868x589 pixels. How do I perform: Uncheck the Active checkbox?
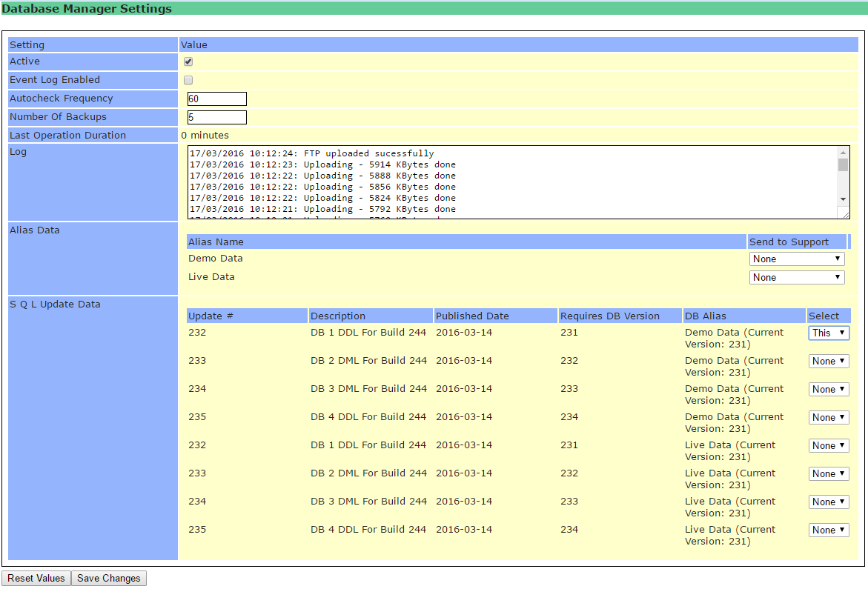188,61
